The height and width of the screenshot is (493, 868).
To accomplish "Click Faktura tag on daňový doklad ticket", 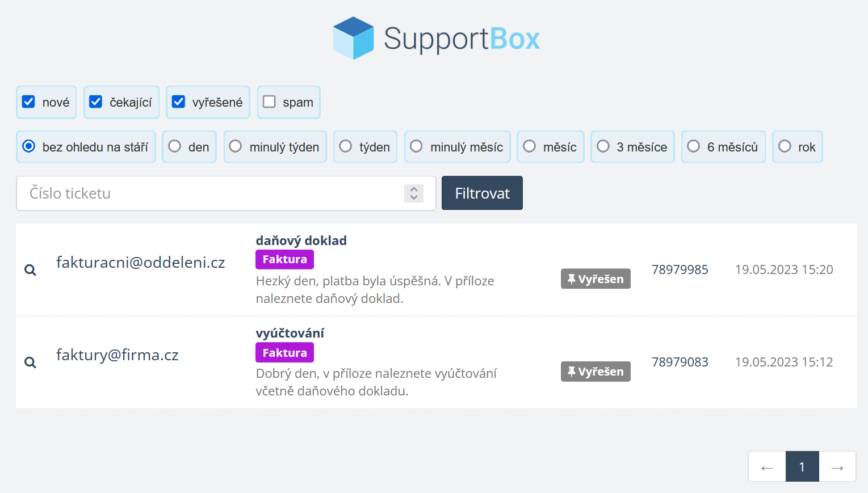I will tap(284, 259).
